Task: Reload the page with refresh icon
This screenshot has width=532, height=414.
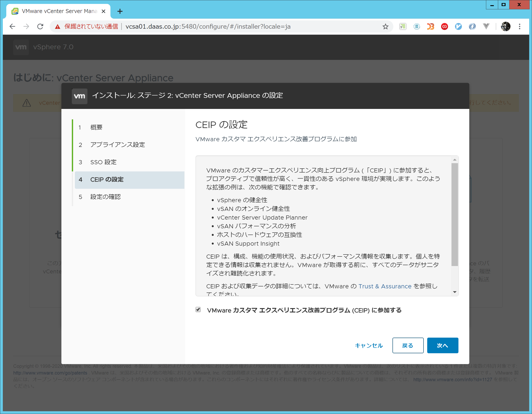Action: (40, 26)
